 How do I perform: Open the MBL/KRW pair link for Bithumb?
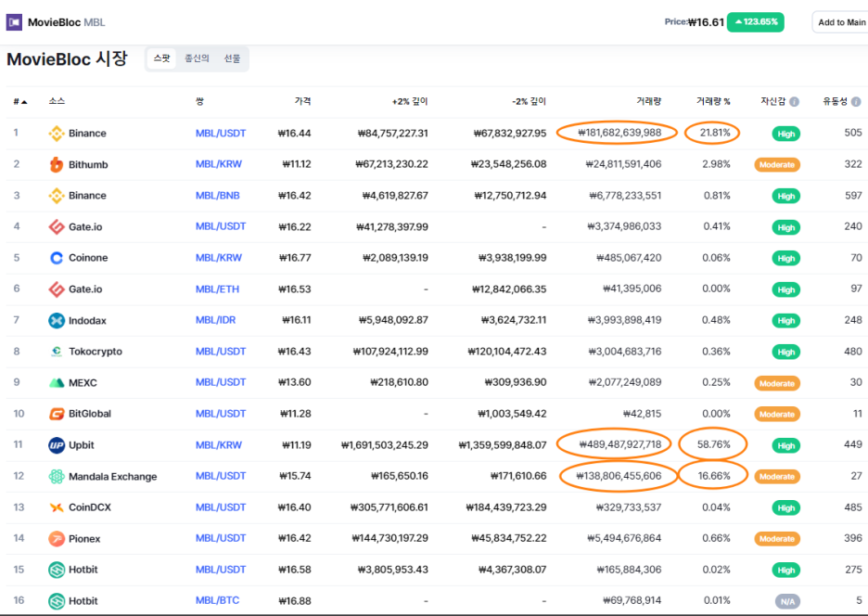tap(219, 164)
